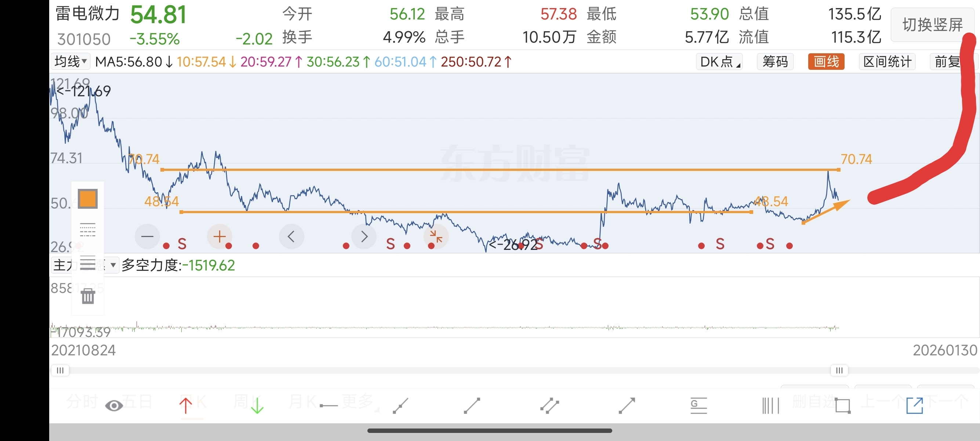
Task: Select the red up arrow drawing tool
Action: click(x=186, y=406)
